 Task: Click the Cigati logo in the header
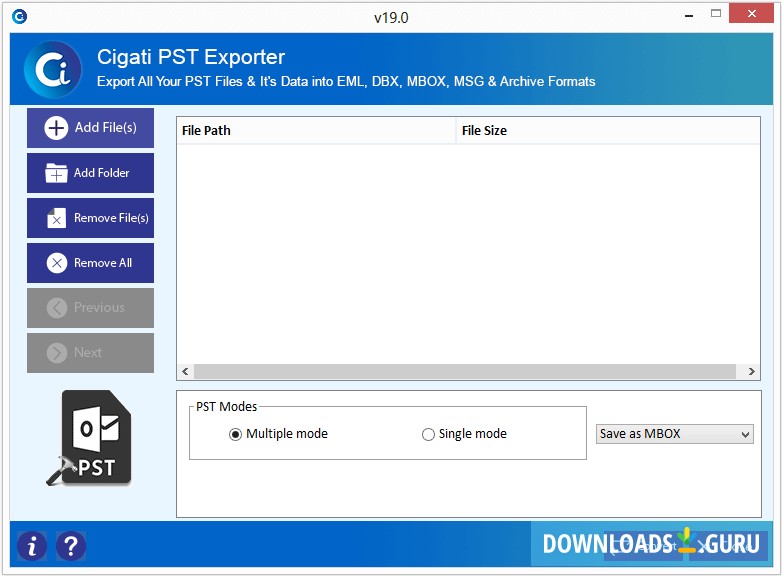(53, 69)
